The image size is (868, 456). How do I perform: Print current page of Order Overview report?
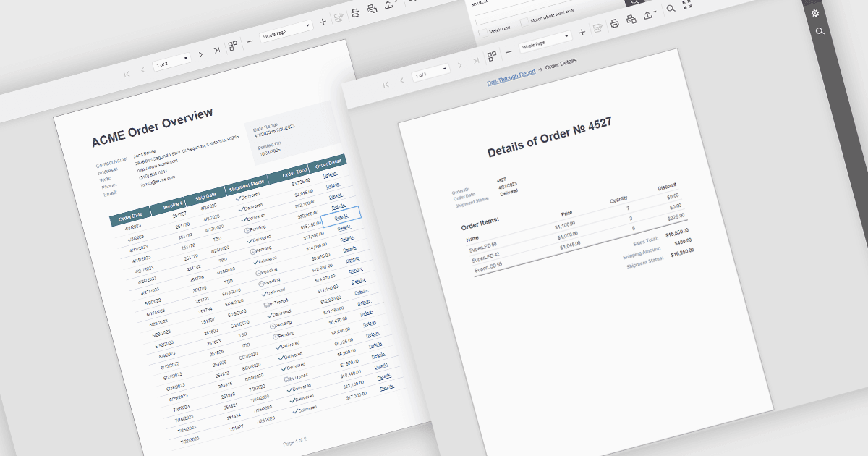coord(373,9)
